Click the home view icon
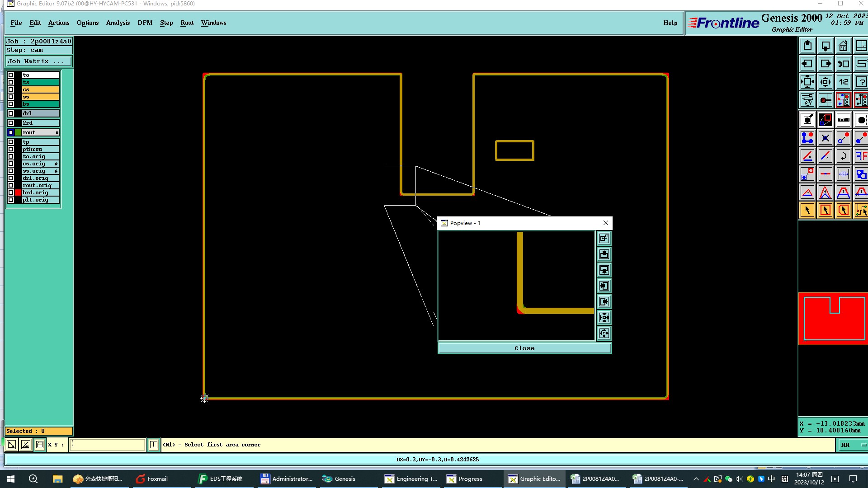868x488 pixels. tap(843, 46)
